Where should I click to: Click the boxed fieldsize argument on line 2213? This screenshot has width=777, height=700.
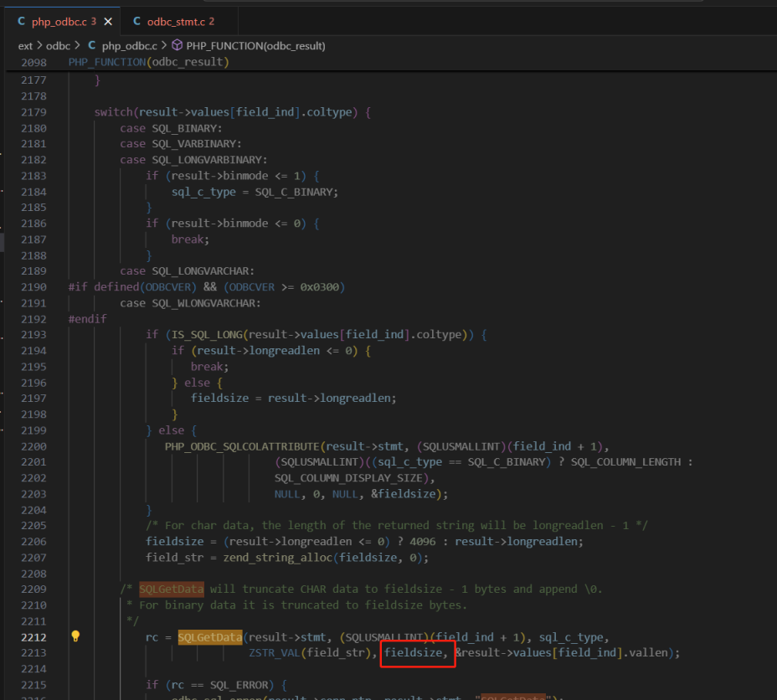417,652
